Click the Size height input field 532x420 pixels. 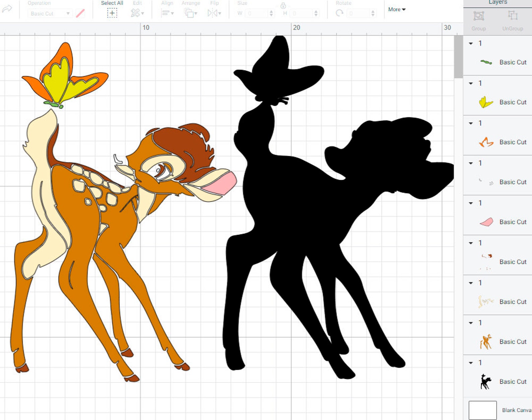point(302,13)
